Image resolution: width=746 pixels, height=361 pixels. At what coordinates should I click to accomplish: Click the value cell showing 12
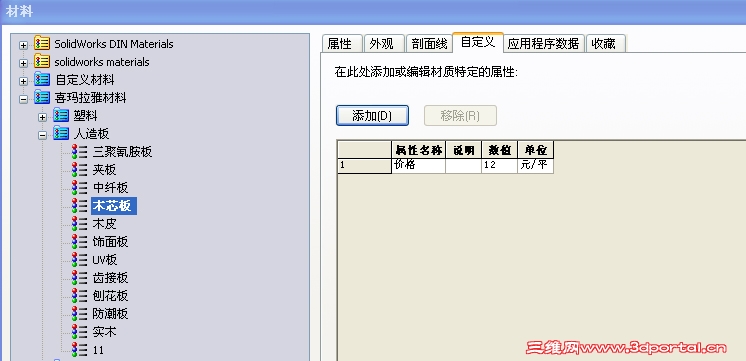click(500, 166)
